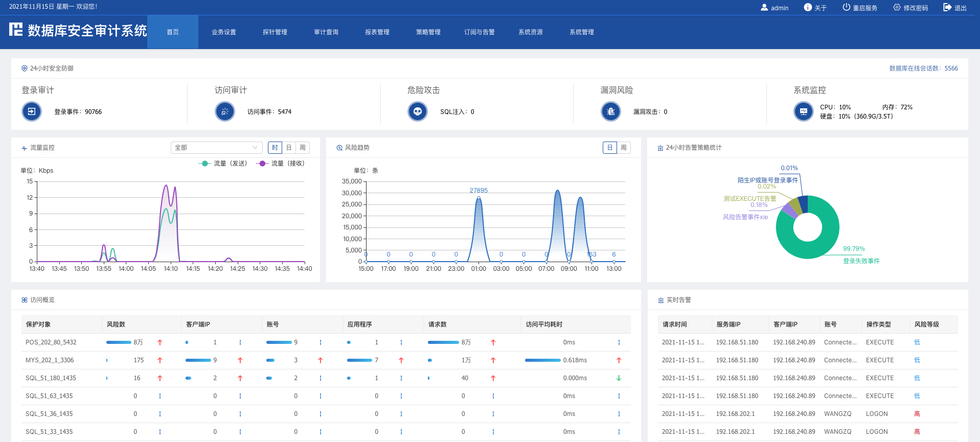Click 访问事件 5474 value
Screen dimensions: 980x442
[285, 112]
